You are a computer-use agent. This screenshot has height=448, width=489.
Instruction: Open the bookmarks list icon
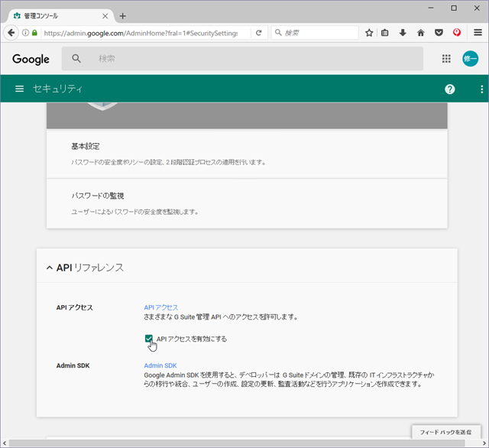(x=385, y=33)
